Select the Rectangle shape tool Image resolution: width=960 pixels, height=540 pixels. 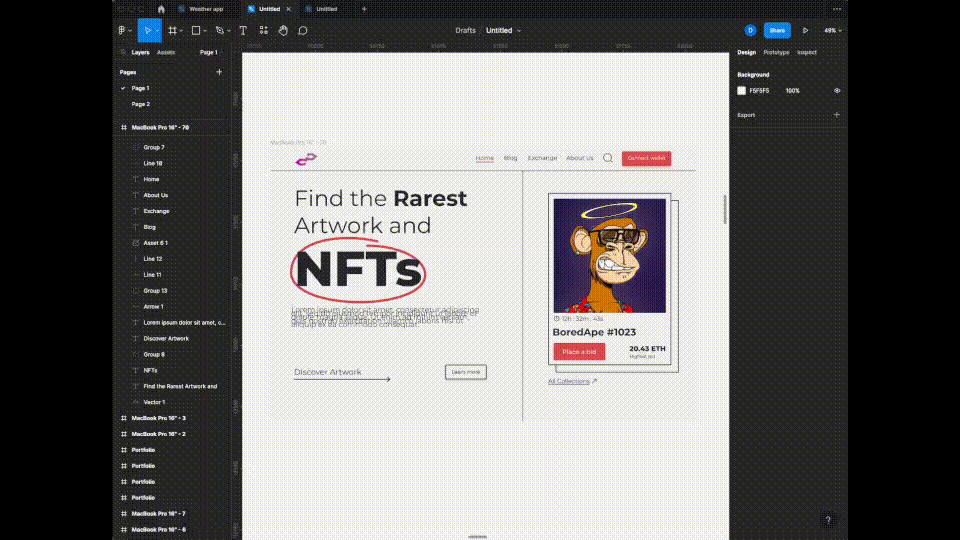pyautogui.click(x=196, y=30)
